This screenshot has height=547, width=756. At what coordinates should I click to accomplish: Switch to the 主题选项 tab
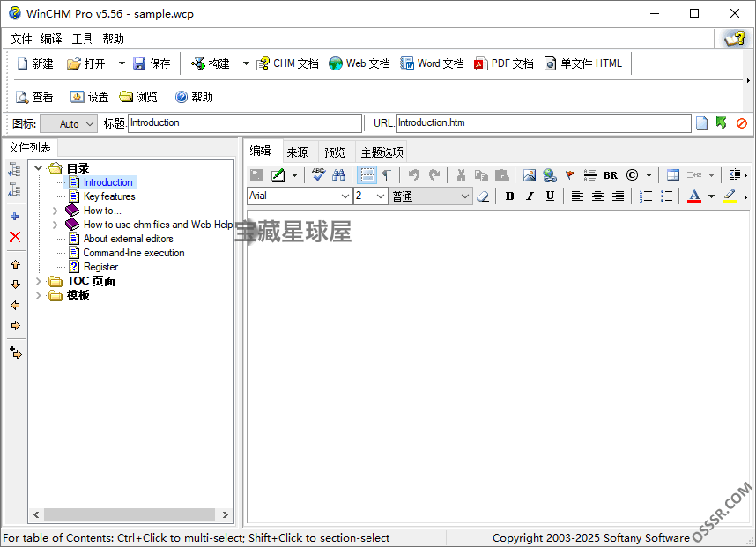[382, 152]
